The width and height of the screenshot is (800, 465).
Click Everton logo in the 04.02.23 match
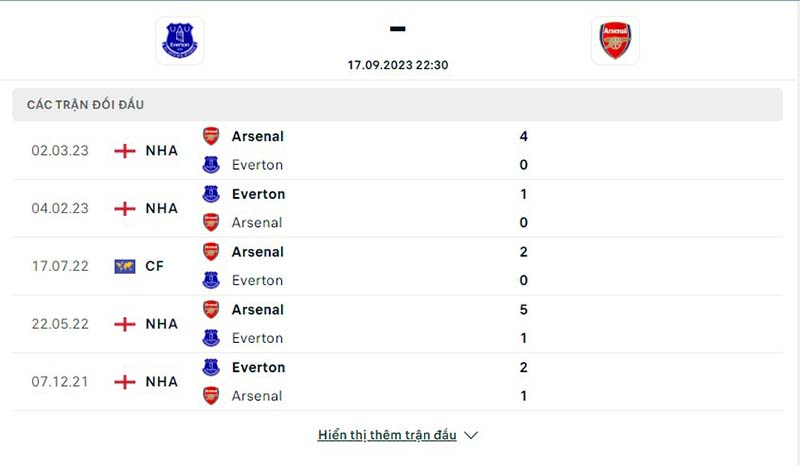pos(211,194)
